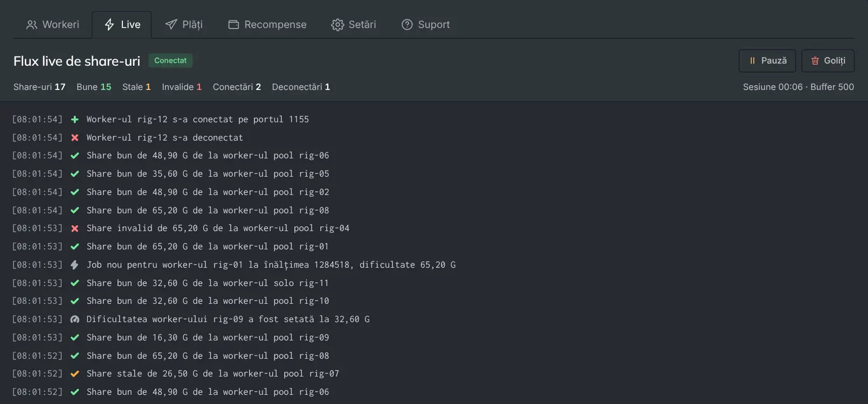Open the Suport tab
This screenshot has height=404, width=868.
pyautogui.click(x=426, y=25)
